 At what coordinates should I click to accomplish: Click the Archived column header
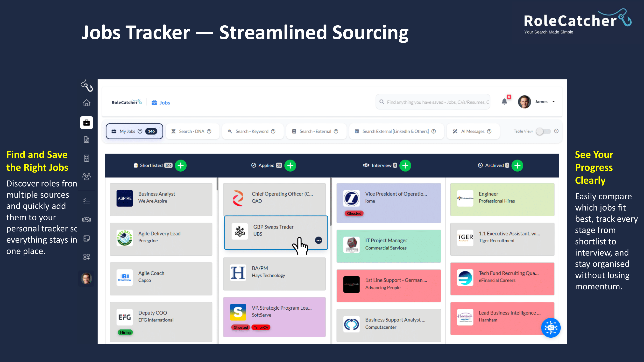tap(494, 165)
